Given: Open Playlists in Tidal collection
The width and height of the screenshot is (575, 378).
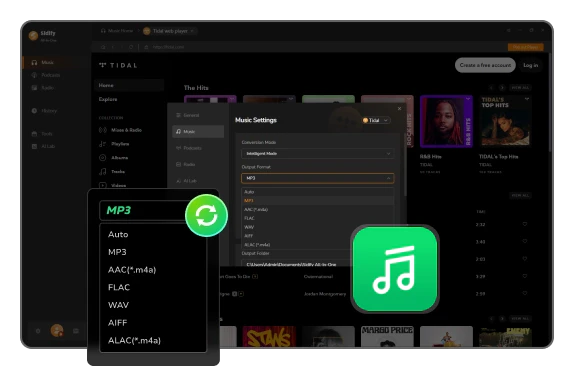Looking at the screenshot, I should coord(114,144).
